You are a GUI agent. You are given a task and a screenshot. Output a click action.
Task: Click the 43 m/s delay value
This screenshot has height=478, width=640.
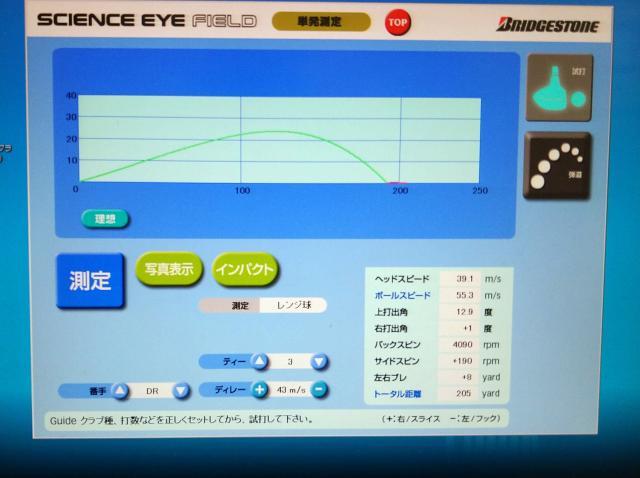[x=291, y=390]
